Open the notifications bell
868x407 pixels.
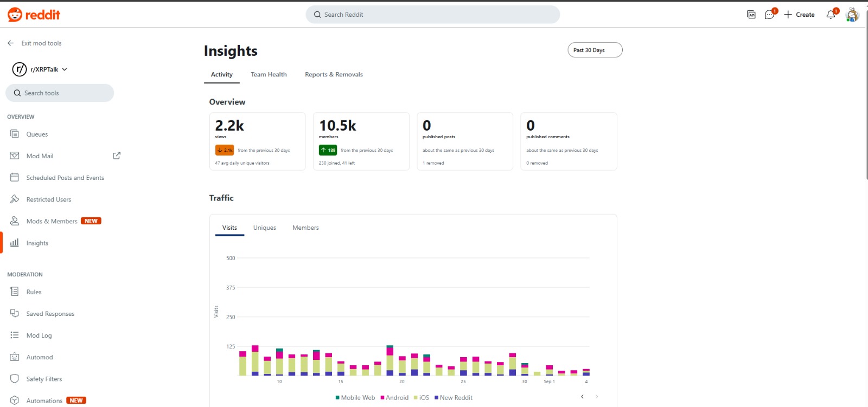(831, 15)
